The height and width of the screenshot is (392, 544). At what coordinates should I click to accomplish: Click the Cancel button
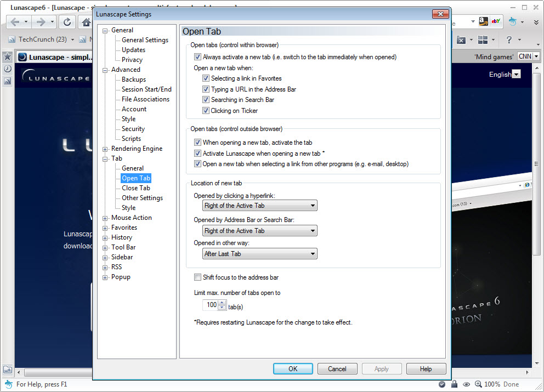(337, 369)
